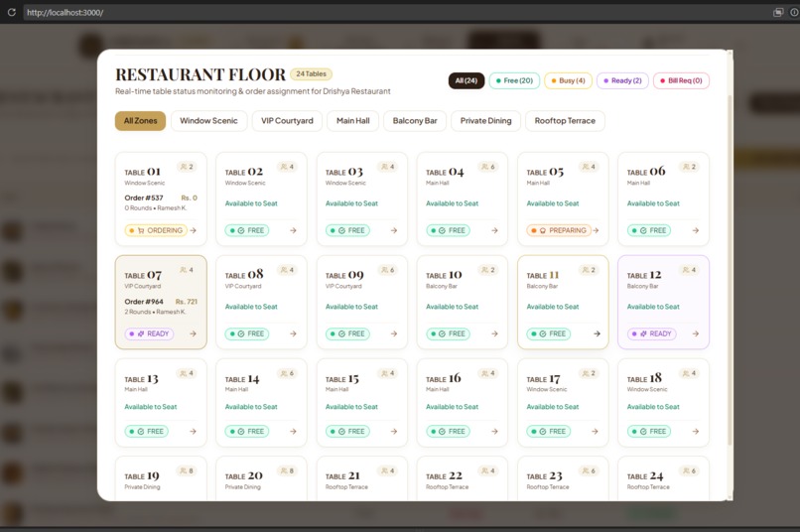Click FREE status badge on Table 02

(247, 230)
